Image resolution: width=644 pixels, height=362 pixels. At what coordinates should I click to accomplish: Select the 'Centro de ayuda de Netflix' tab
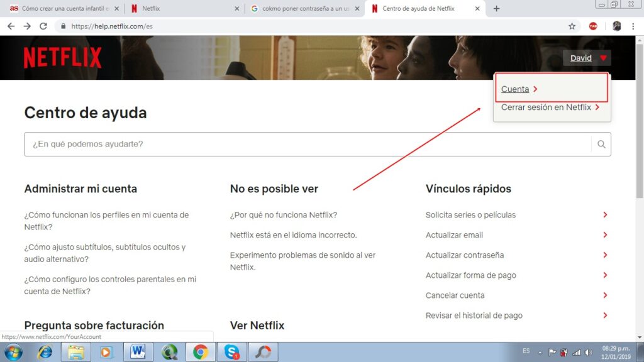[x=425, y=9]
